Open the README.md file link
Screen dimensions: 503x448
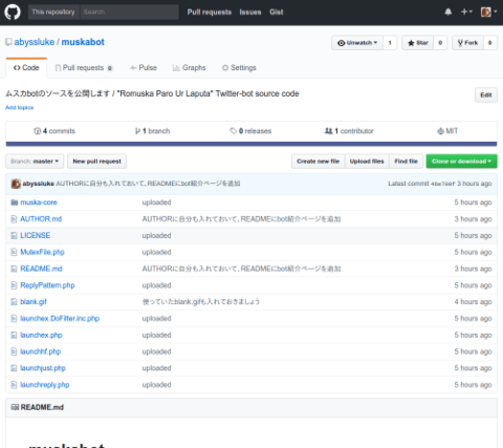pos(41,269)
